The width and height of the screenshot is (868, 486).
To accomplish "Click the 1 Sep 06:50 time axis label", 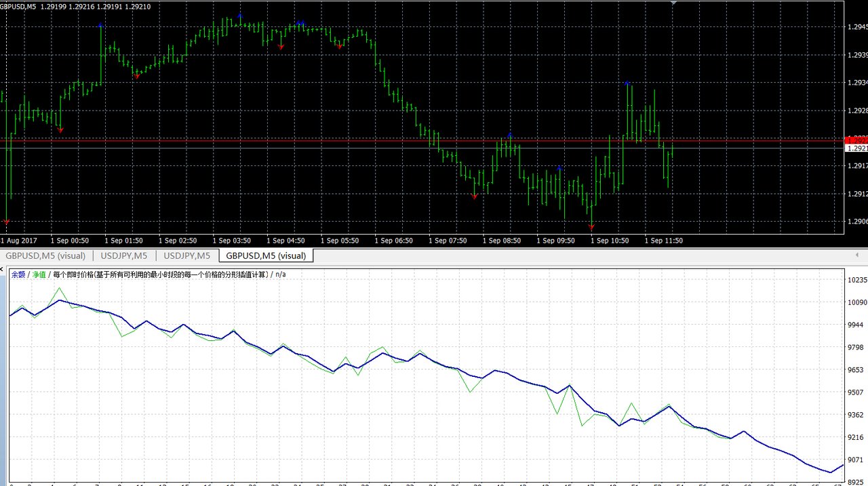I will (x=393, y=241).
